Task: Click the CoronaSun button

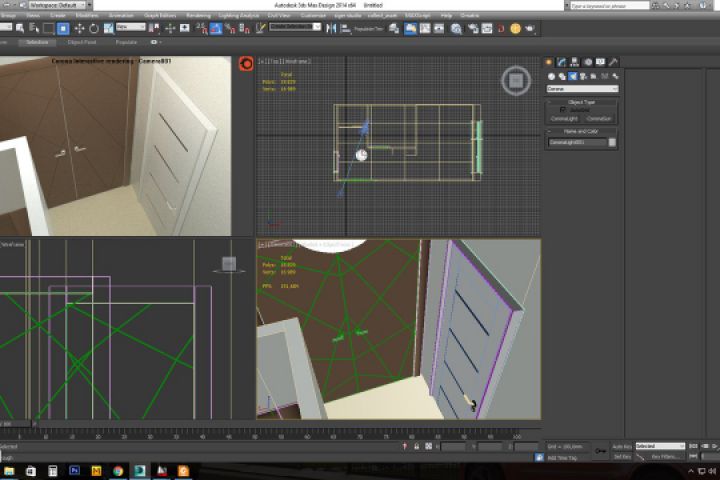Action: [599, 119]
